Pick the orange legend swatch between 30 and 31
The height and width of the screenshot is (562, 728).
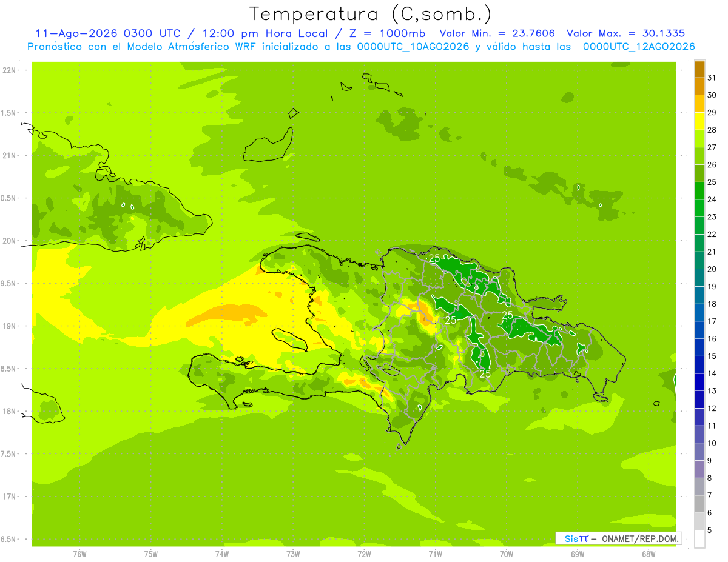pos(699,87)
